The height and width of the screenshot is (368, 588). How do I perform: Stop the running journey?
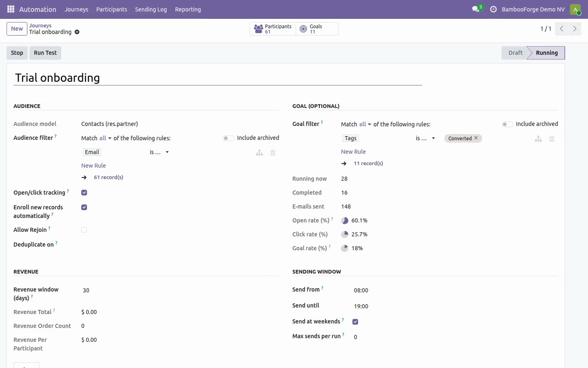coord(17,53)
